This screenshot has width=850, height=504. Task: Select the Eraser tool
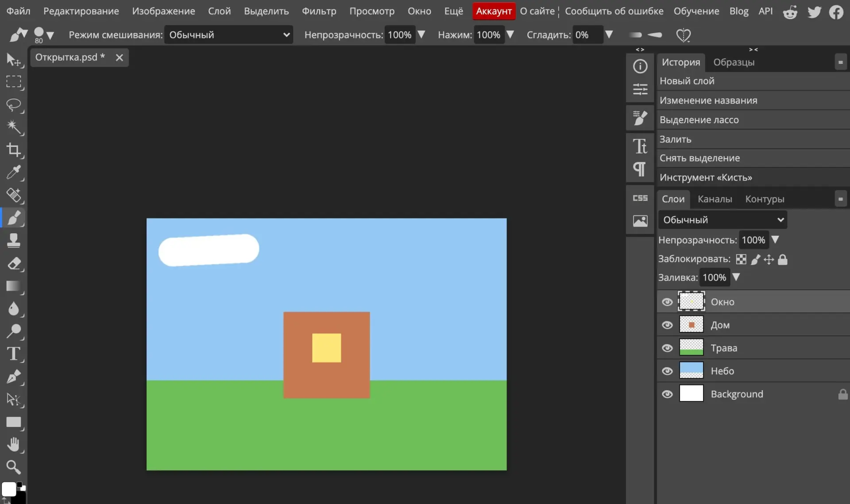14,263
